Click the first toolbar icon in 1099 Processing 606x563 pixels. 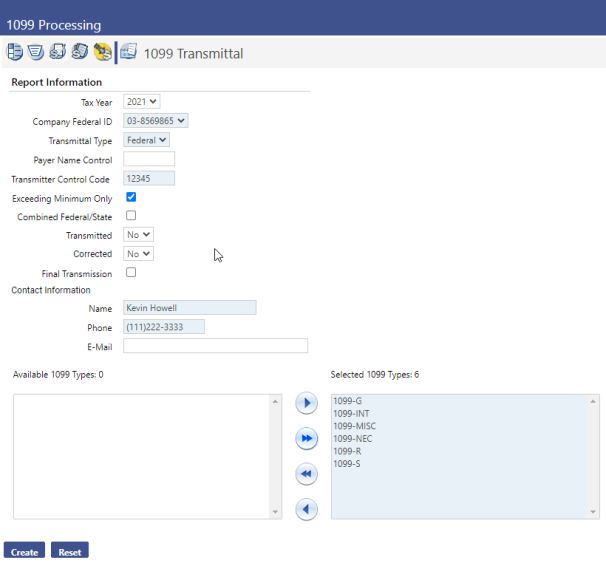pos(15,52)
